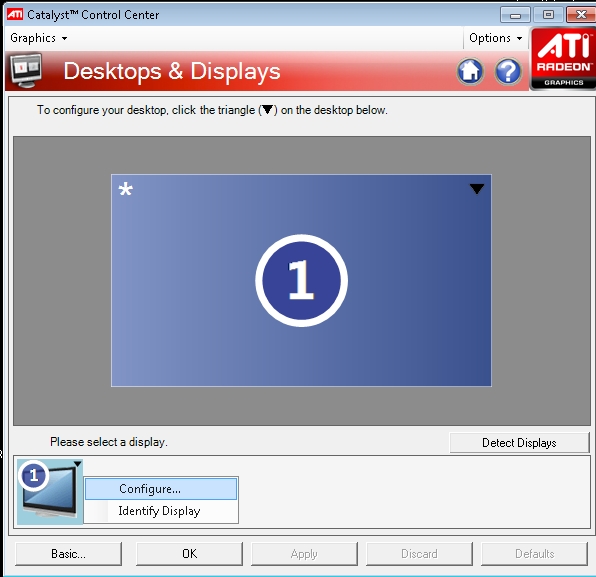
Task: Click the ATI Radeon Graphics logo
Action: tap(563, 59)
